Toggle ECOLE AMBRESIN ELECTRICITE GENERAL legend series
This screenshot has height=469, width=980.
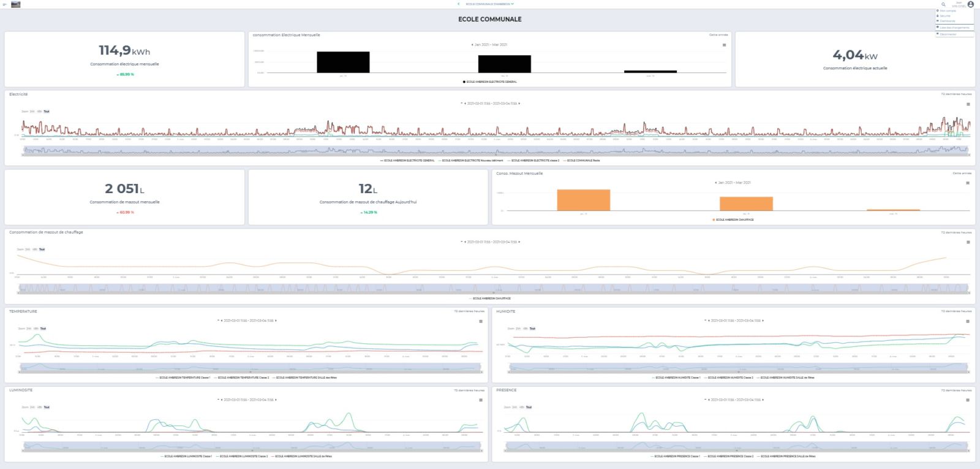pos(407,161)
